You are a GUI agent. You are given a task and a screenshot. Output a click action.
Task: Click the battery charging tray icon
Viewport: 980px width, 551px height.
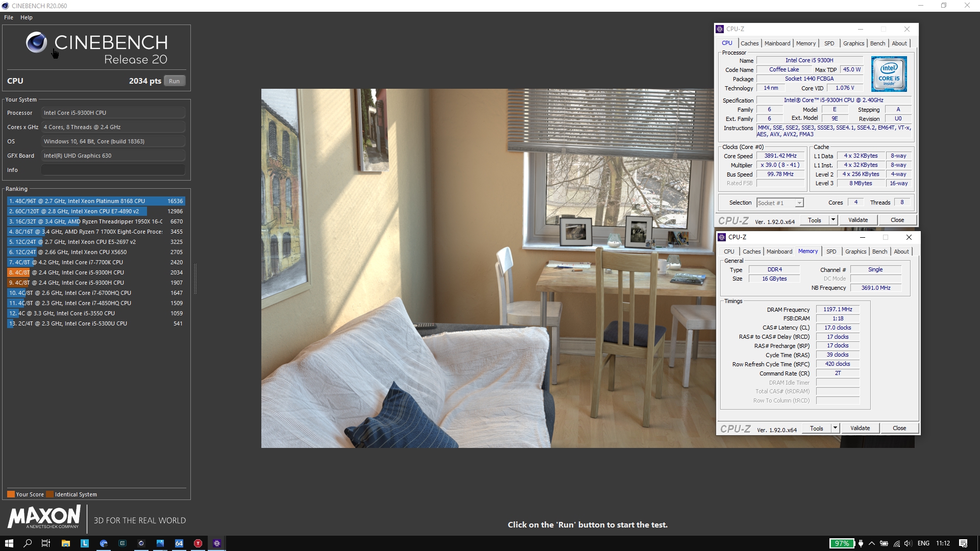(x=884, y=543)
